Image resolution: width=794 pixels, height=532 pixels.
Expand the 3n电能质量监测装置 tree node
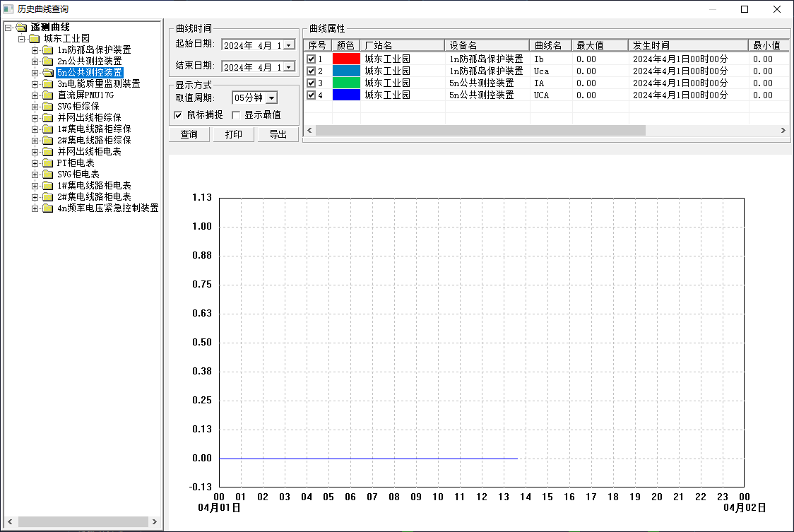pos(35,84)
